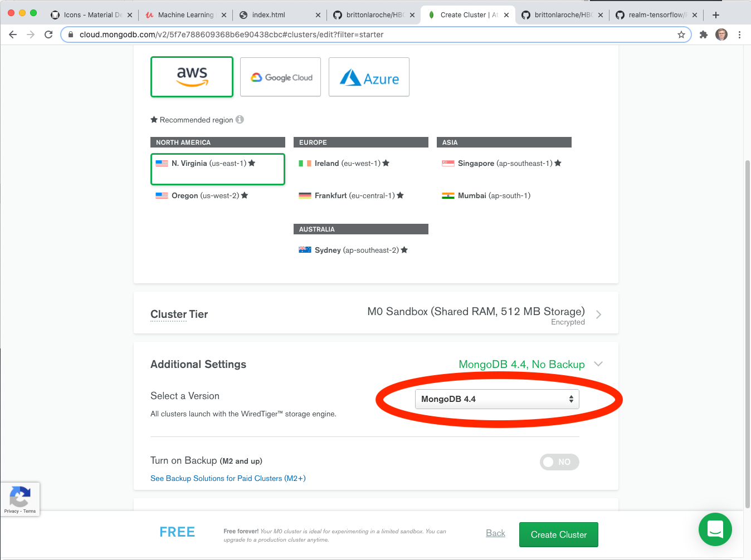Click the NORTH AMERICA region header
The image size is (751, 560).
[218, 143]
